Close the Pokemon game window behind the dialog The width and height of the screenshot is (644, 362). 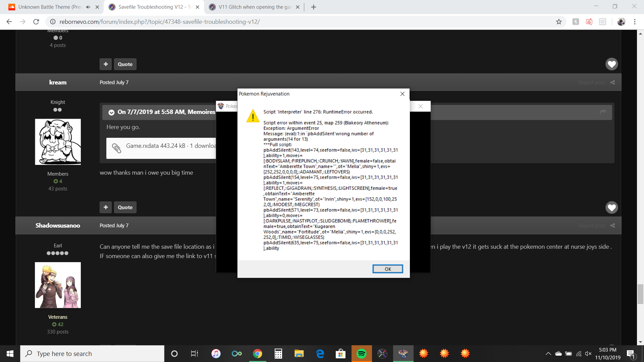click(421, 106)
